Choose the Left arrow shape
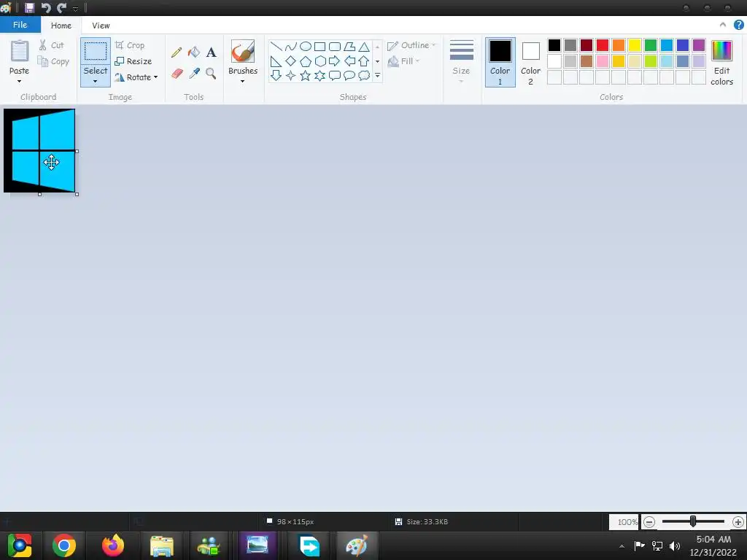 coord(349,61)
